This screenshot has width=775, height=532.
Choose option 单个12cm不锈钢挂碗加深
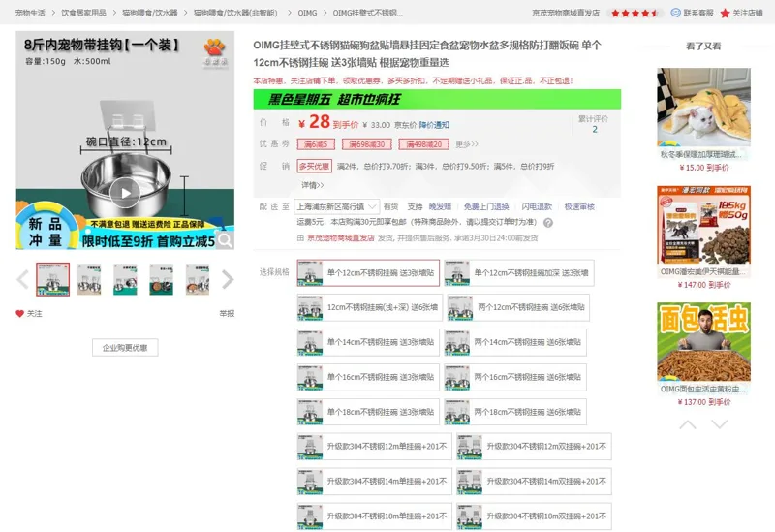(519, 273)
